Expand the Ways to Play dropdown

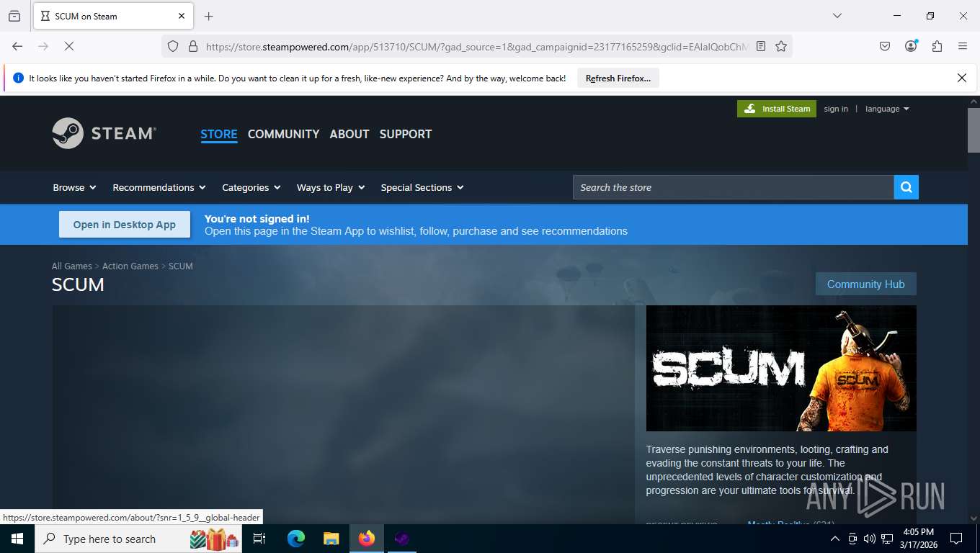click(x=331, y=187)
